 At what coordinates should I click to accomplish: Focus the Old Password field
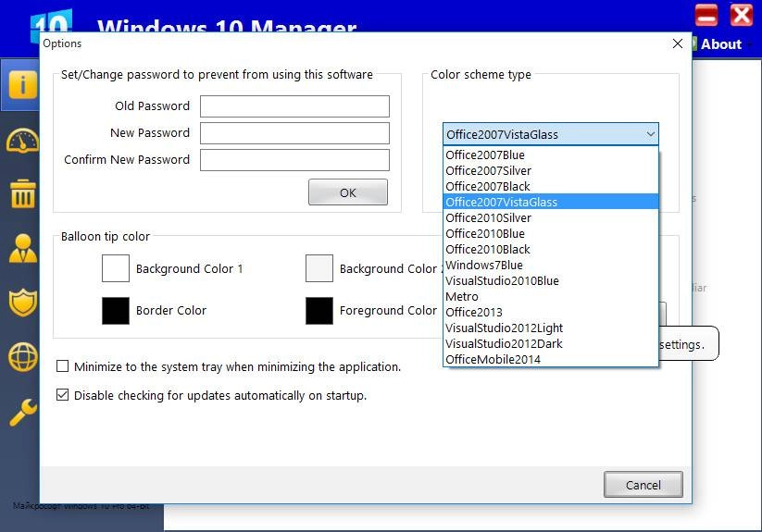[294, 106]
